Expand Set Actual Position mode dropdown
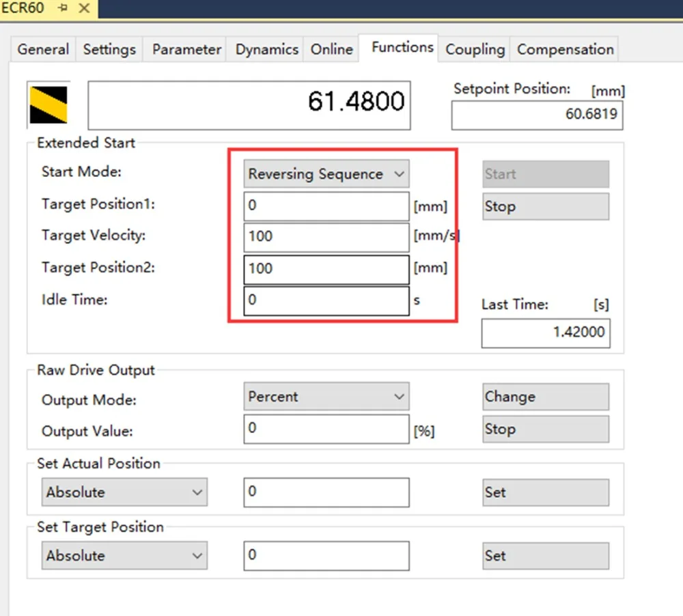The height and width of the screenshot is (616, 683). 124,492
